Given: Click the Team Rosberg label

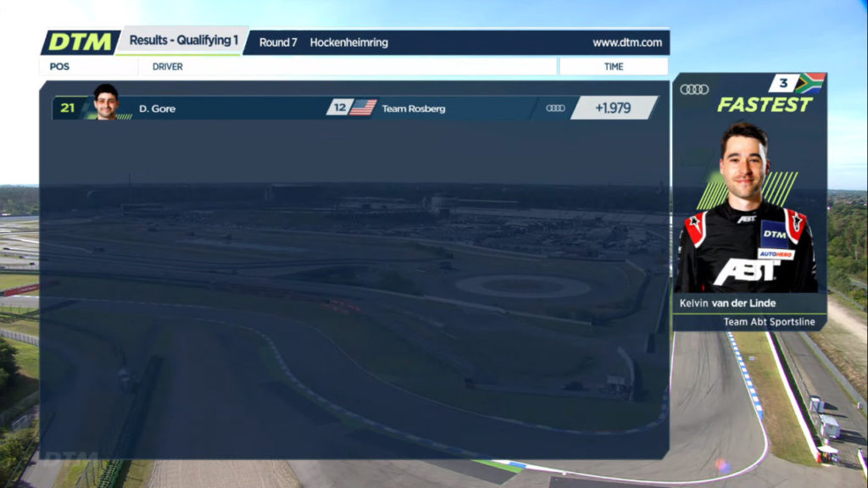Looking at the screenshot, I should tap(414, 109).
